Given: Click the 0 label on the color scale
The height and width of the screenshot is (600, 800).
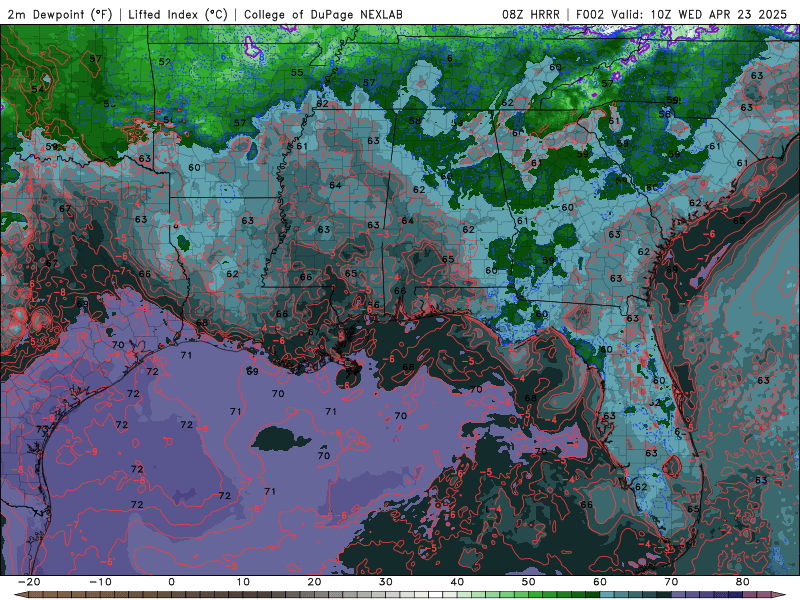Looking at the screenshot, I should pyautogui.click(x=171, y=582).
